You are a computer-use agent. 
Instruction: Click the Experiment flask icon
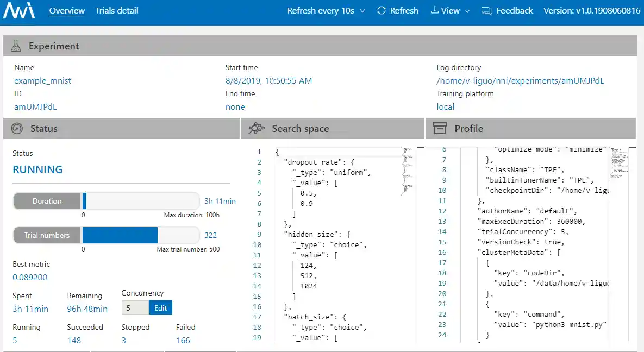[x=16, y=46]
